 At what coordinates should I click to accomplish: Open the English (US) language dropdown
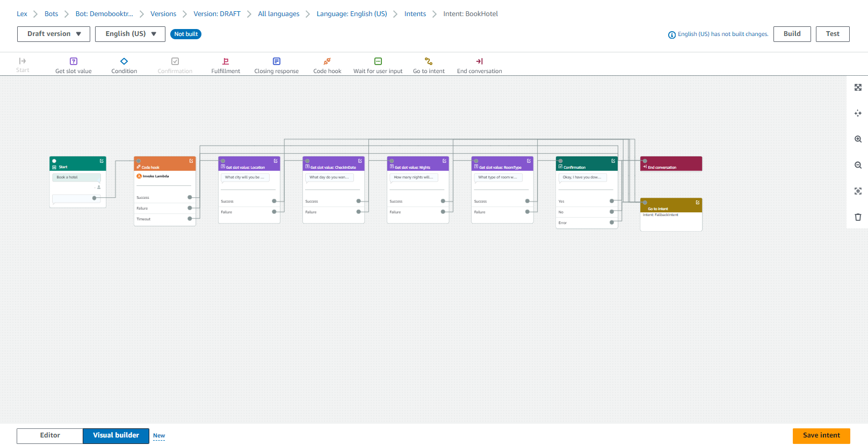click(130, 34)
